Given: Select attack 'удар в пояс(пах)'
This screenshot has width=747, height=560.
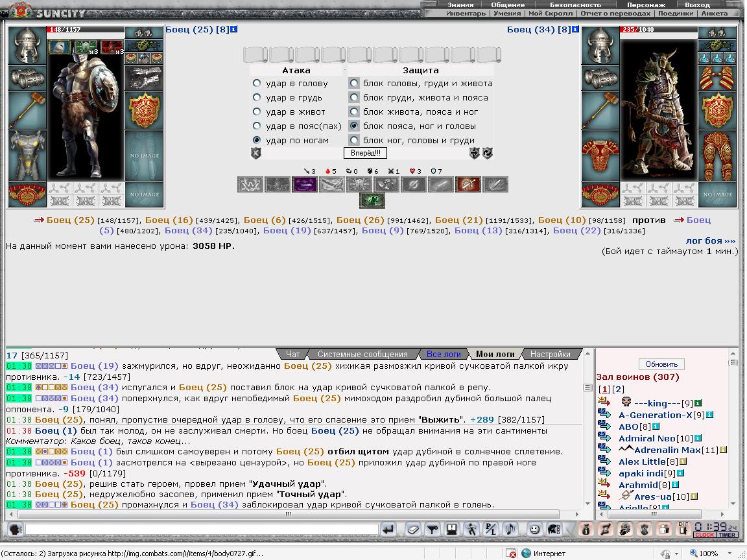Looking at the screenshot, I should coord(257,126).
